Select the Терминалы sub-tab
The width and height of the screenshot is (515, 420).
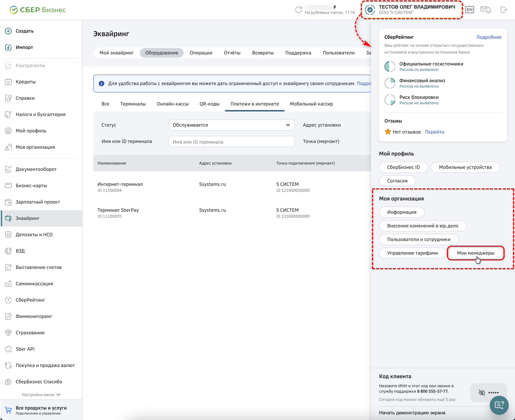(133, 104)
